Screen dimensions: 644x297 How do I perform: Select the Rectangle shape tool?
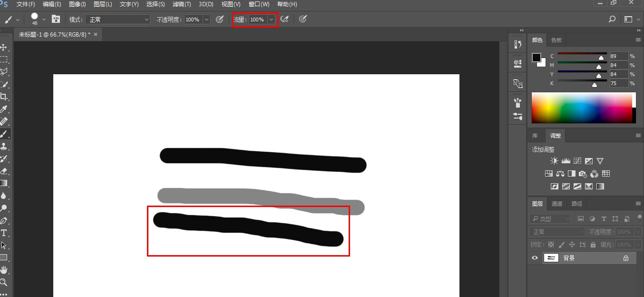click(4, 257)
